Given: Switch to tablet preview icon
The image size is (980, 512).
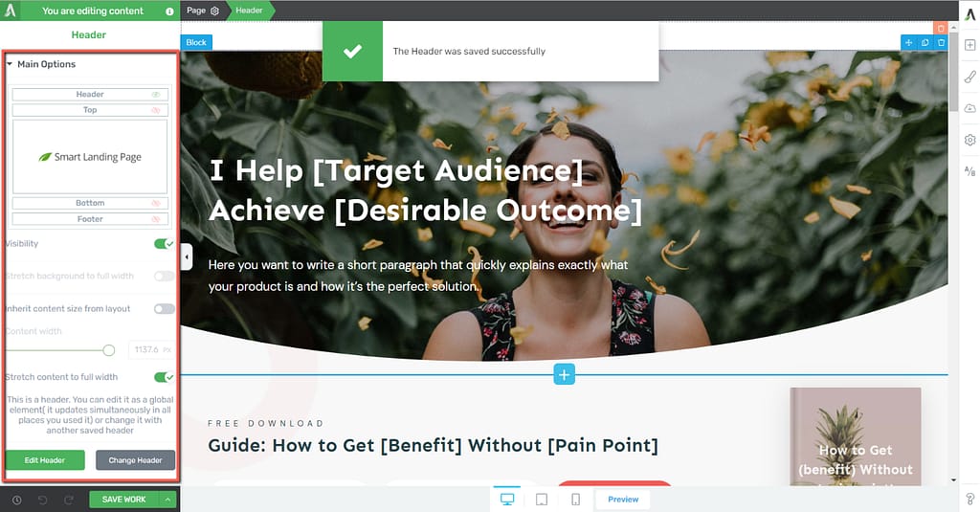Looking at the screenshot, I should pos(542,500).
